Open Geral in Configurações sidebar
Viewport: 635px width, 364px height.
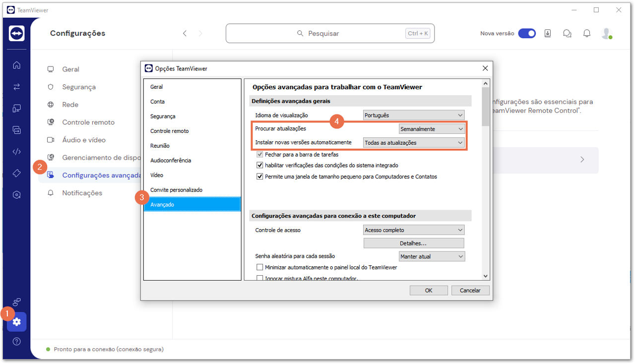click(x=70, y=69)
